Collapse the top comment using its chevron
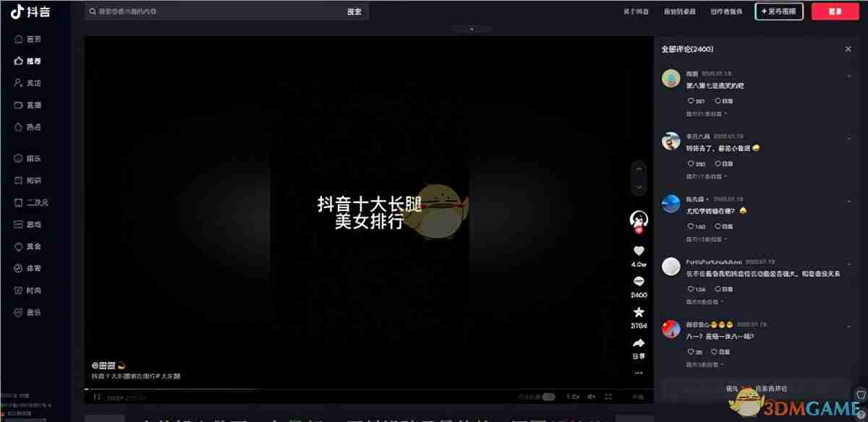 coord(848,76)
